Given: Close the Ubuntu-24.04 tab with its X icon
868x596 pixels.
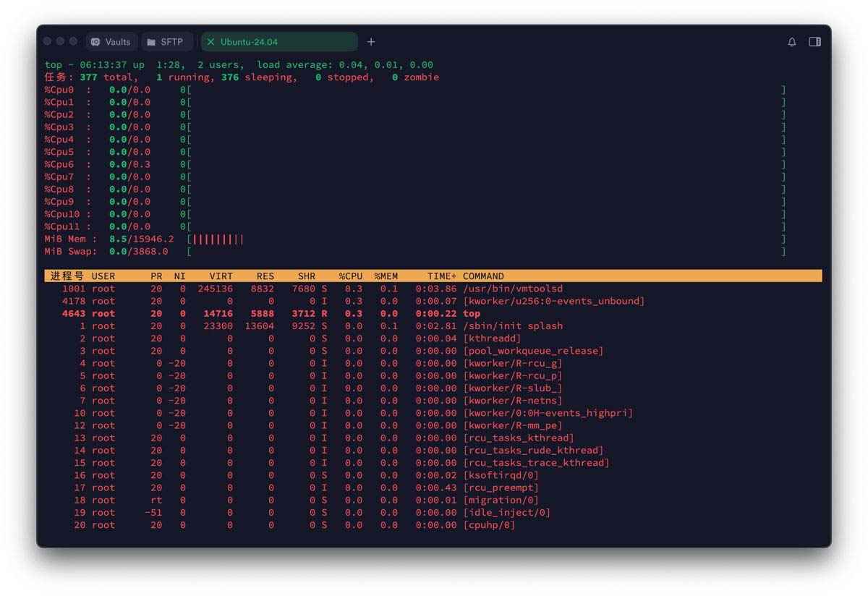Looking at the screenshot, I should coord(210,42).
